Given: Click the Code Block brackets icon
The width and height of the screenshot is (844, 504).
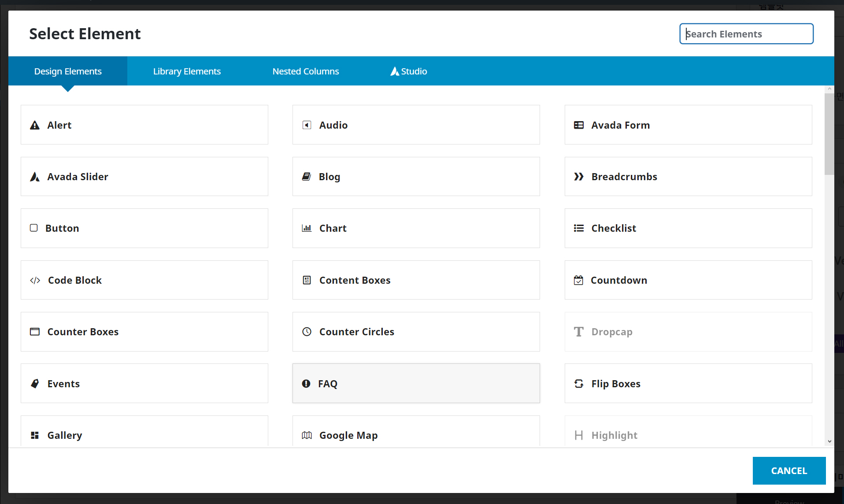Looking at the screenshot, I should pyautogui.click(x=35, y=281).
